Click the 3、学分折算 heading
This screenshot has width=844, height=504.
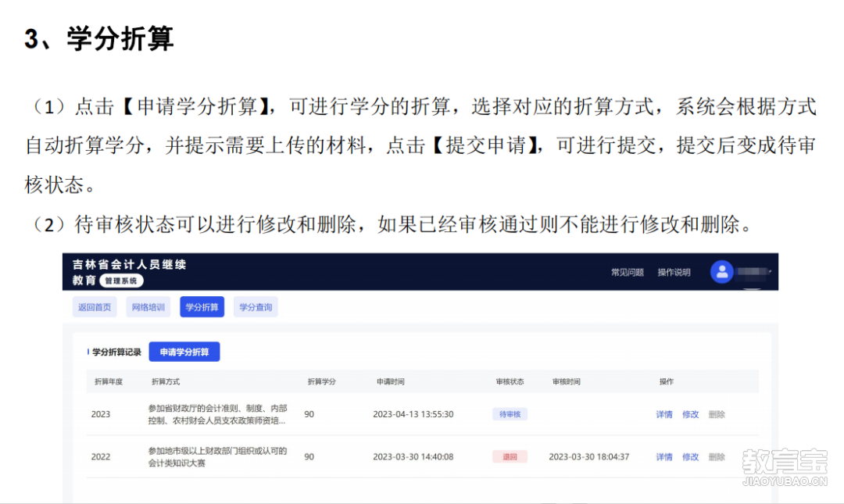click(x=99, y=39)
